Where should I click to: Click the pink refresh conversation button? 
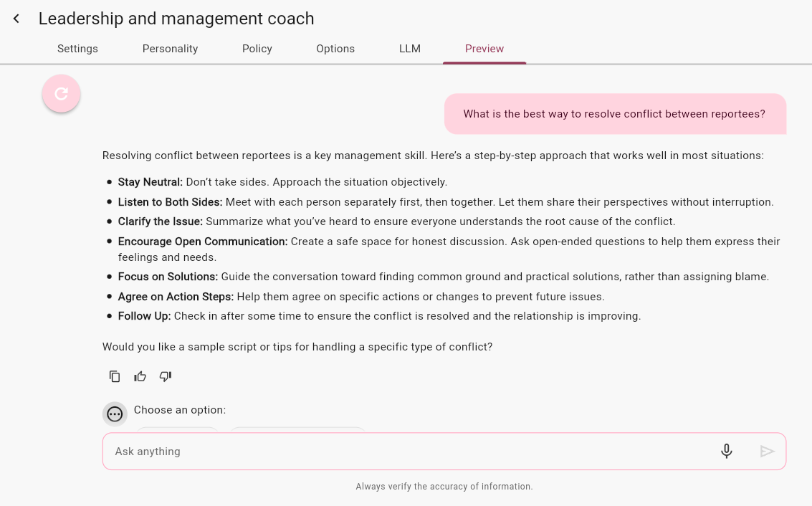click(x=62, y=93)
